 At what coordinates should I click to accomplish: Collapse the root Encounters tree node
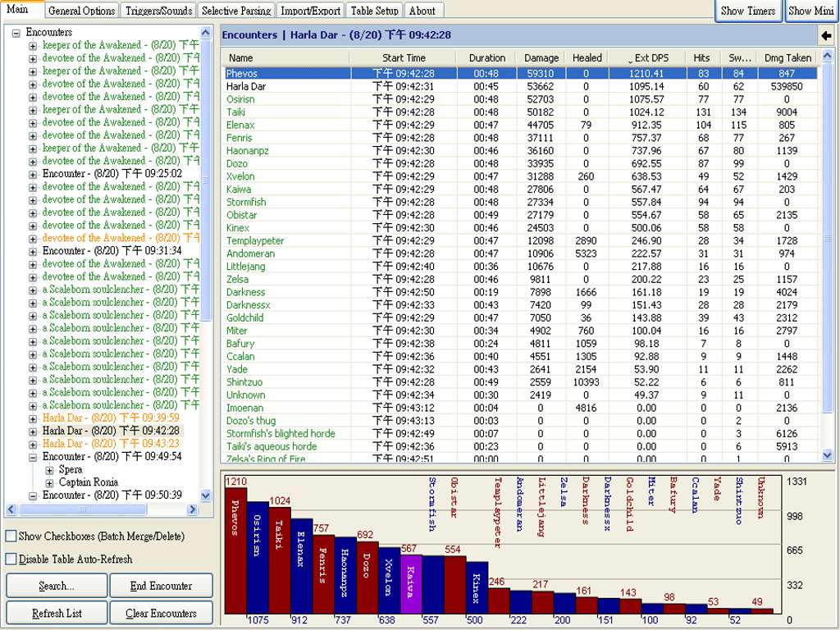click(17, 33)
